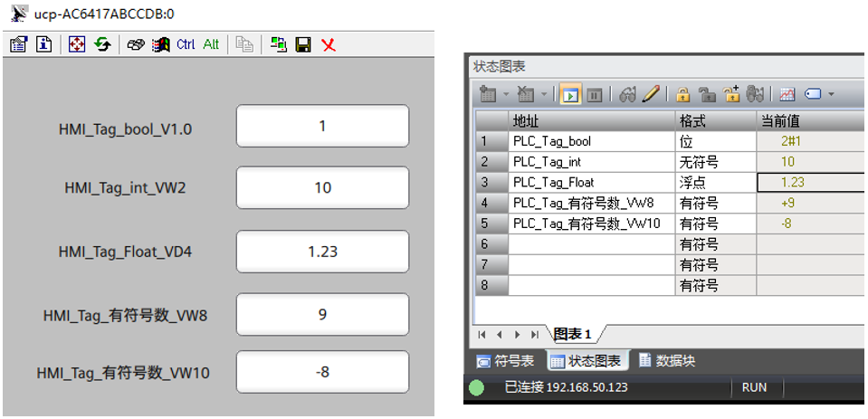Click single read glasses icon
This screenshot has height=419, width=868.
pos(628,95)
